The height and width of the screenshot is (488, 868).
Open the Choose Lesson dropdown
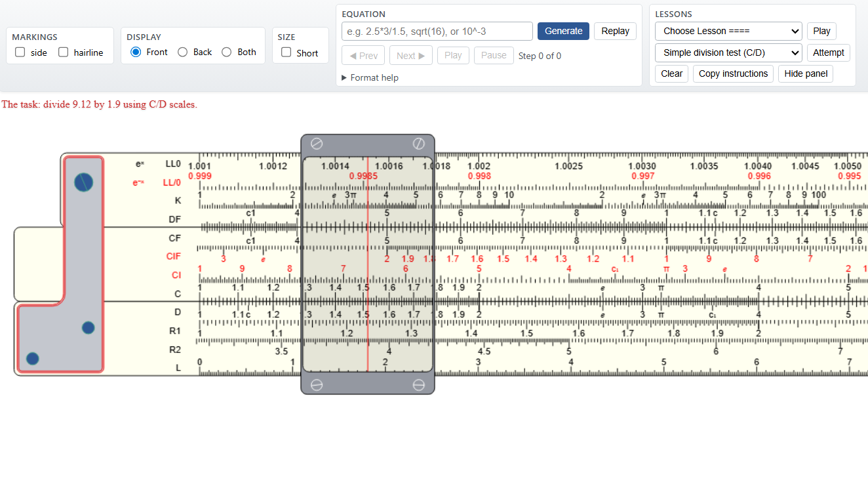728,31
